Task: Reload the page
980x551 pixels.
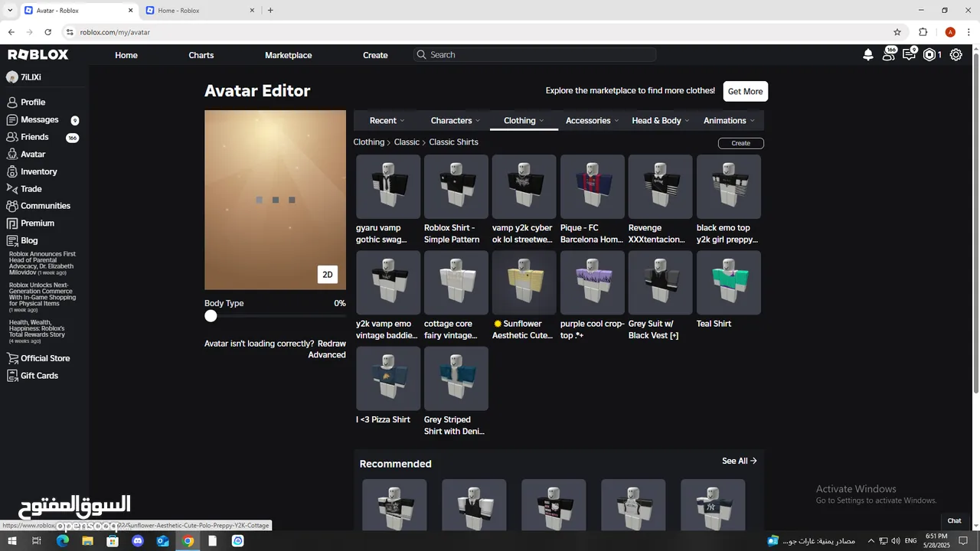Action: (x=47, y=32)
